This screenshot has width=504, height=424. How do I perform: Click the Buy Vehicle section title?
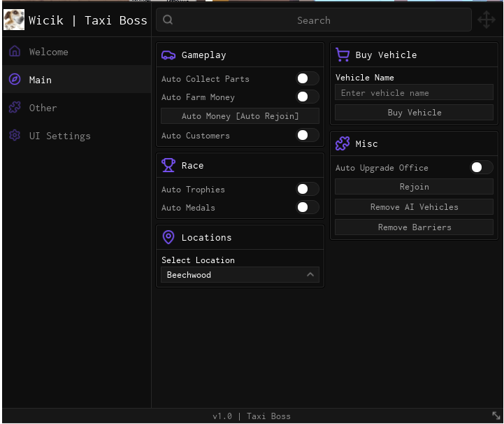click(386, 55)
